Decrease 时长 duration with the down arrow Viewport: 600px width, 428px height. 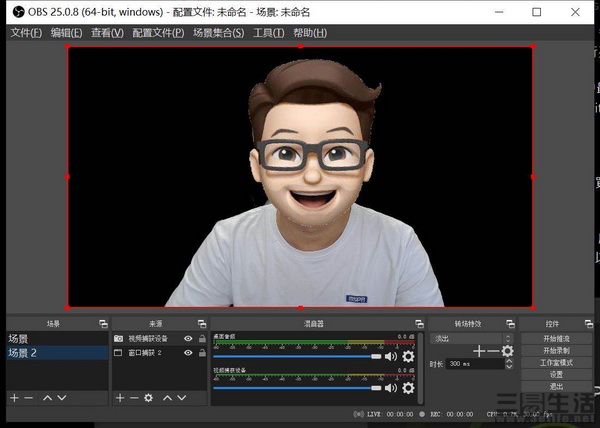[x=509, y=366]
